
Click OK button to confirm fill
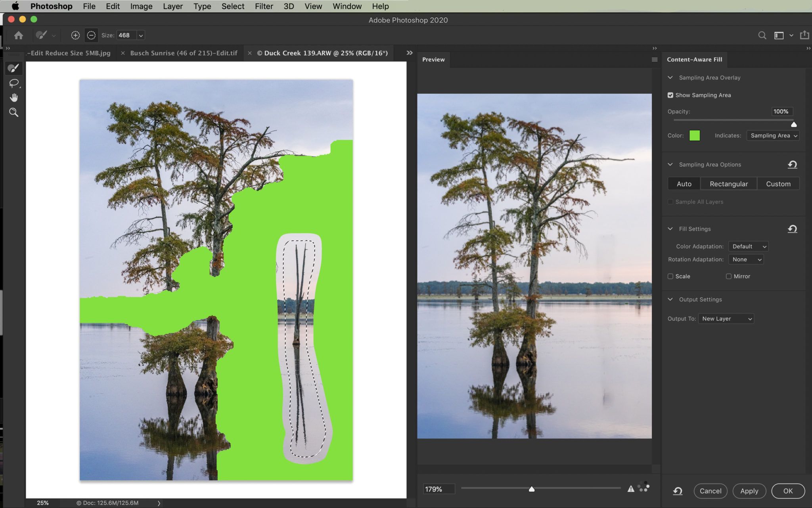point(787,491)
